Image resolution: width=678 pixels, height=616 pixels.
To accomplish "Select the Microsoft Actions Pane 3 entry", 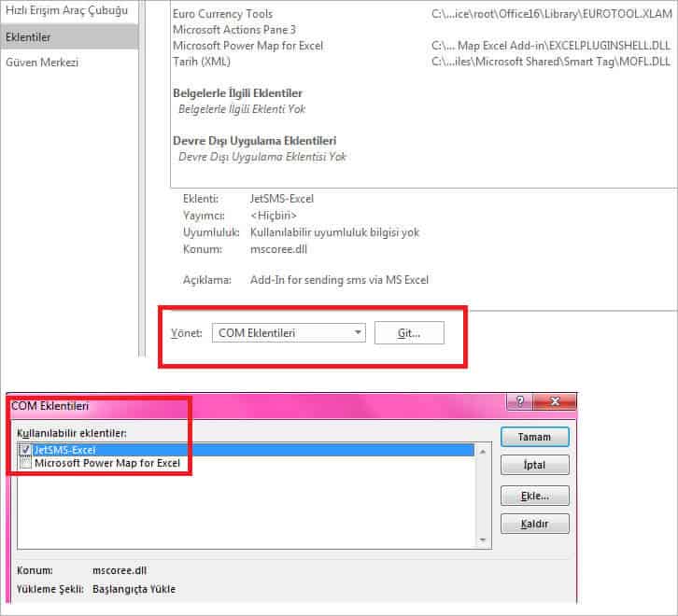I will (x=235, y=30).
